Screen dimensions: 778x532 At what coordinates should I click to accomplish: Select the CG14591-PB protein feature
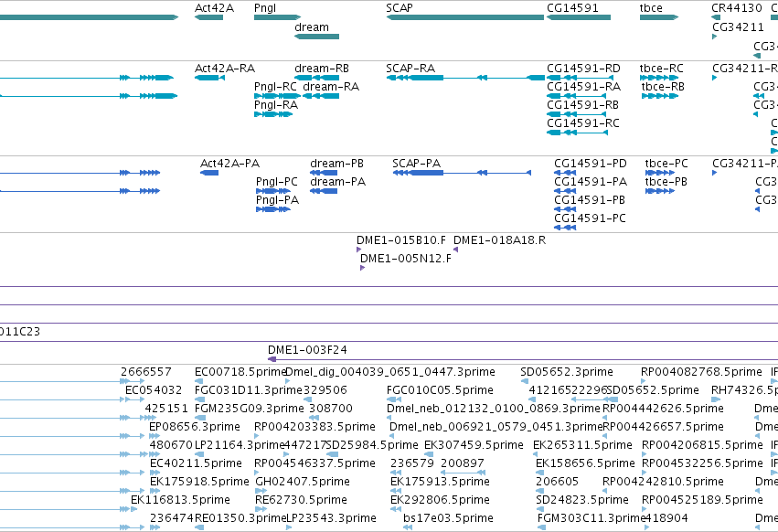coord(565,209)
